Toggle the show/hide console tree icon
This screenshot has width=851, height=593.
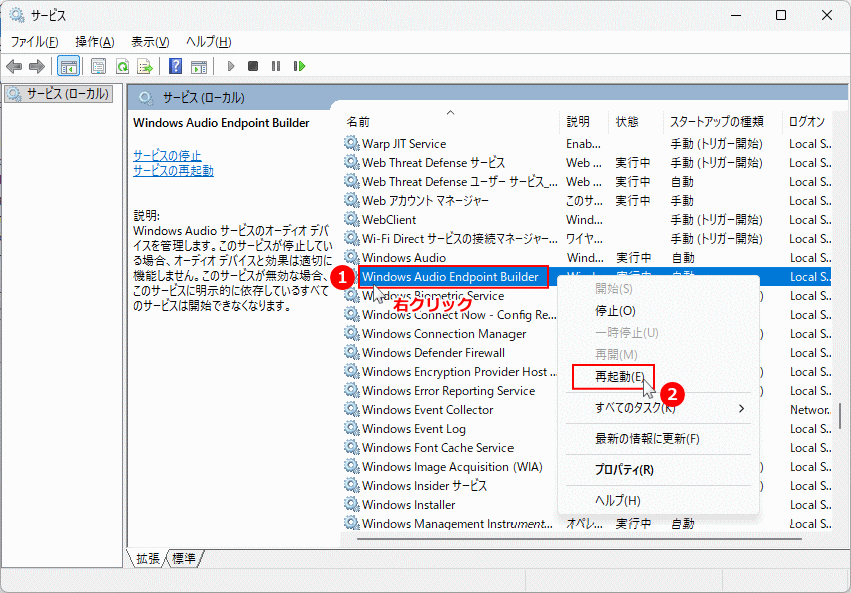[68, 66]
